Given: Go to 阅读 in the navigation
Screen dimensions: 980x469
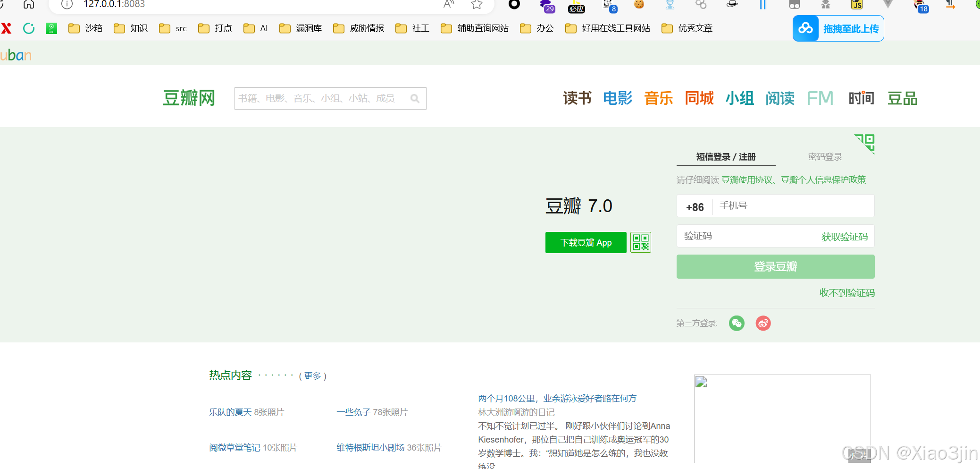Looking at the screenshot, I should tap(780, 98).
